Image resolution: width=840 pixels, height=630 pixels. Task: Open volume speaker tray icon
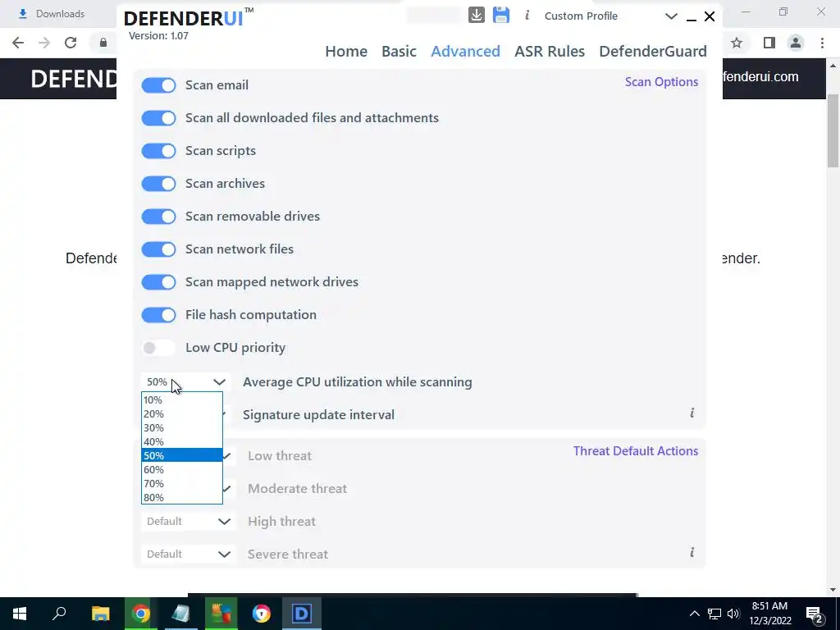pos(733,614)
